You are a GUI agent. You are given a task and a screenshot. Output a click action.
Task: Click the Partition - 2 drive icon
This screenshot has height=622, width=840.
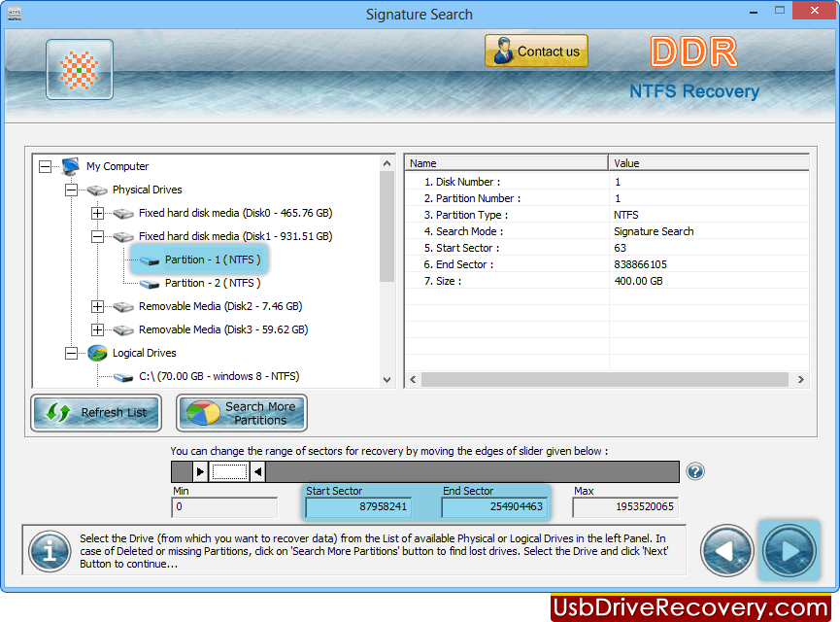click(150, 284)
